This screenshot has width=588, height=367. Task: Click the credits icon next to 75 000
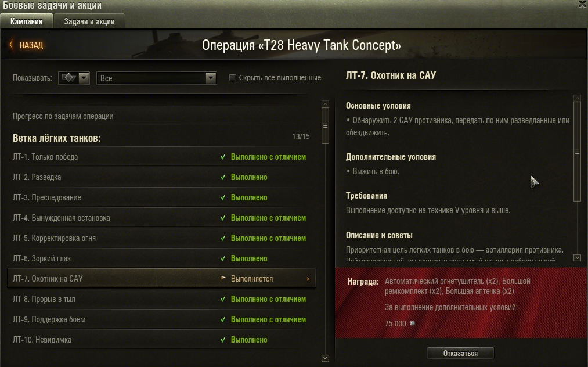click(x=412, y=323)
